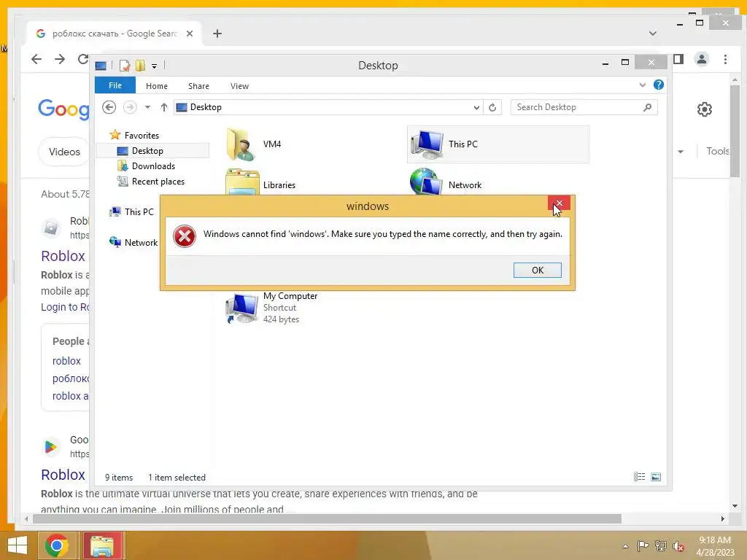The width and height of the screenshot is (747, 560).
Task: Click Chrome's forward navigation arrow
Action: [x=60, y=59]
